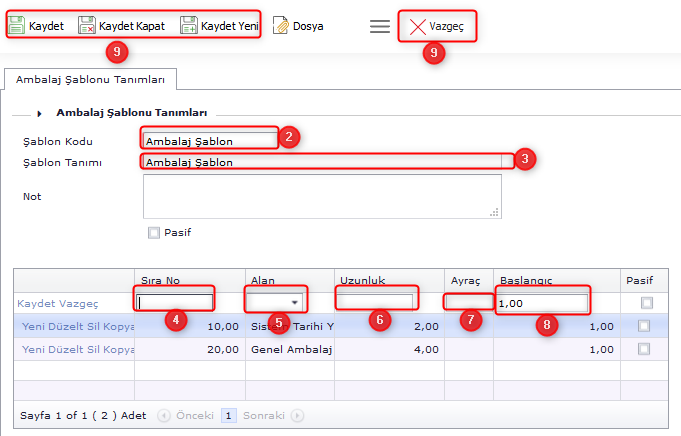Open the Dosya attachment icon
The height and width of the screenshot is (436, 681).
click(281, 26)
